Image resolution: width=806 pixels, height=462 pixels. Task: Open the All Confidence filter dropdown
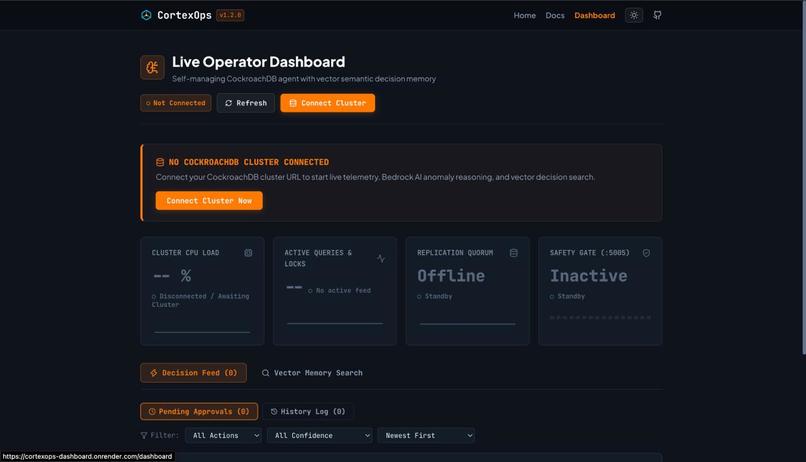320,435
